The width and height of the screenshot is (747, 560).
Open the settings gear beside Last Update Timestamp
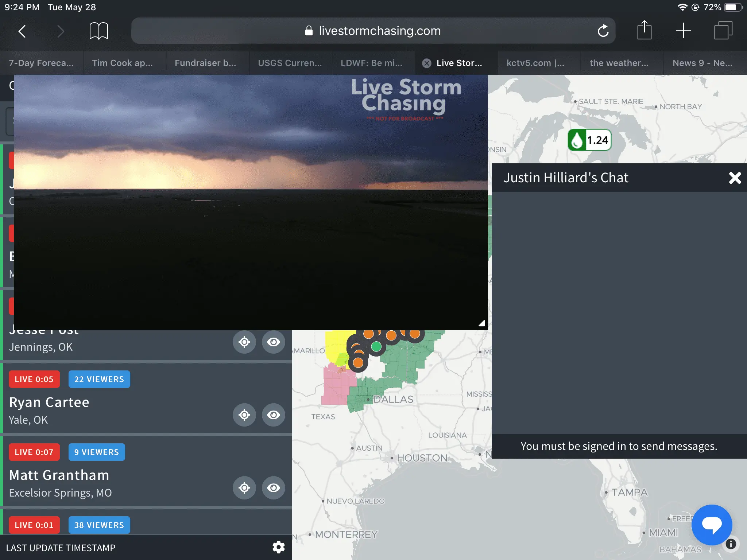click(x=279, y=547)
